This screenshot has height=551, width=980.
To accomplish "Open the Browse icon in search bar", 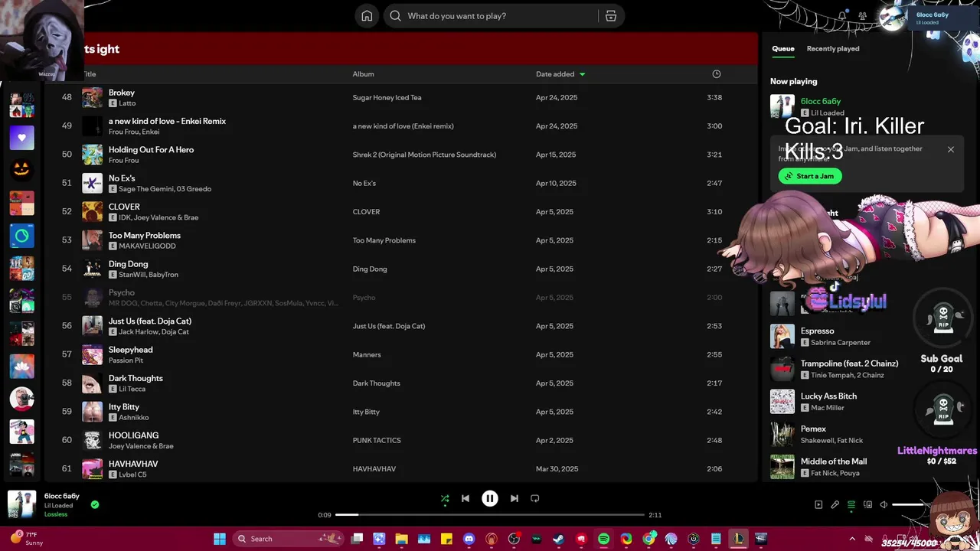I will [611, 16].
